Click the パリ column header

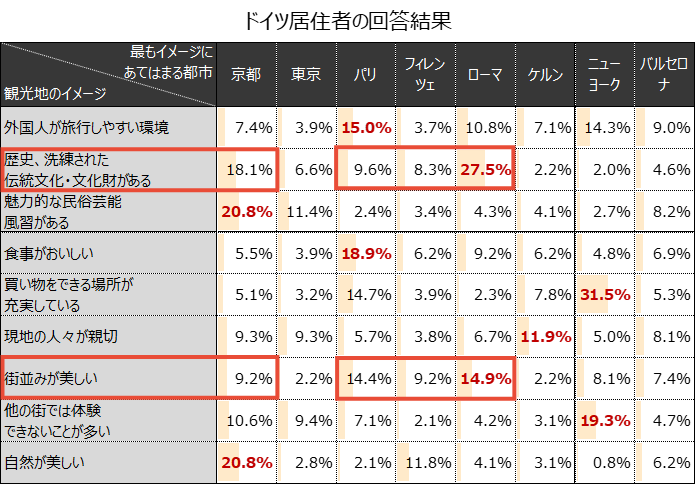tap(366, 75)
